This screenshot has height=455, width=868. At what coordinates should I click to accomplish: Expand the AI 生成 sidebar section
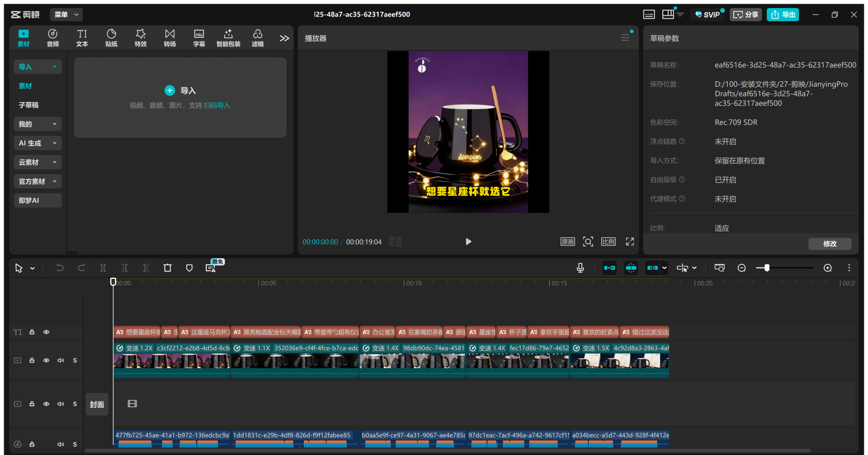38,143
